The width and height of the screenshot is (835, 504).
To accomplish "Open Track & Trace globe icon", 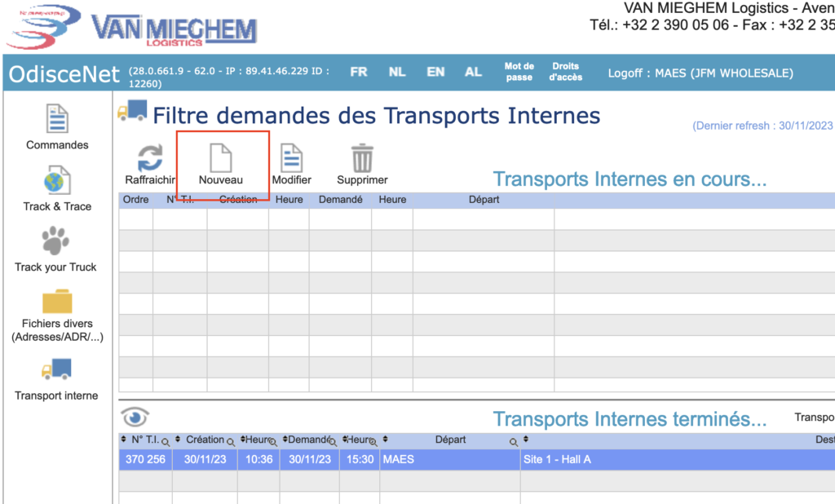I will click(x=57, y=181).
